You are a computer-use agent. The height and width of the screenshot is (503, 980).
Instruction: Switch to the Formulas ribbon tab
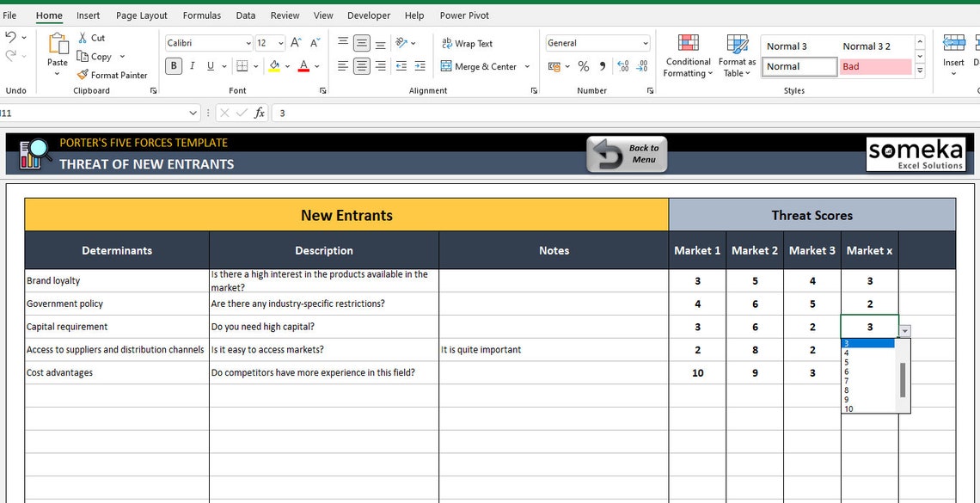point(201,15)
